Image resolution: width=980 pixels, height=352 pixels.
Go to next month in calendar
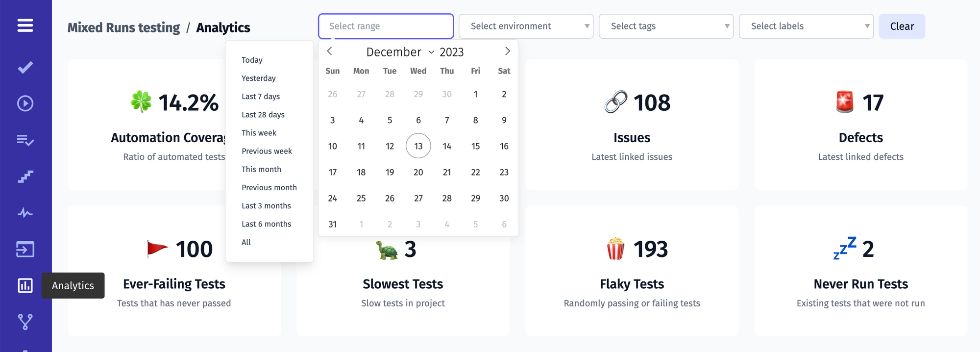click(x=508, y=51)
